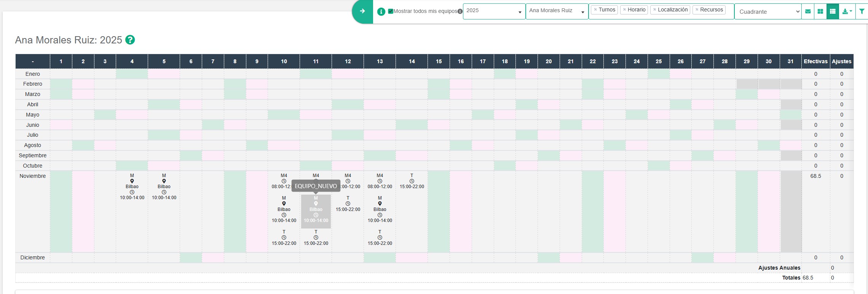Remove the Localización filter tag
The width and height of the screenshot is (868, 294).
point(654,10)
